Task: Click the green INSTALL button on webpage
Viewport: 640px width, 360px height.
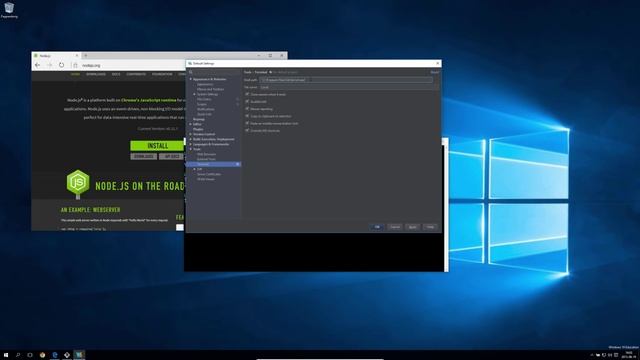Action: click(x=158, y=146)
